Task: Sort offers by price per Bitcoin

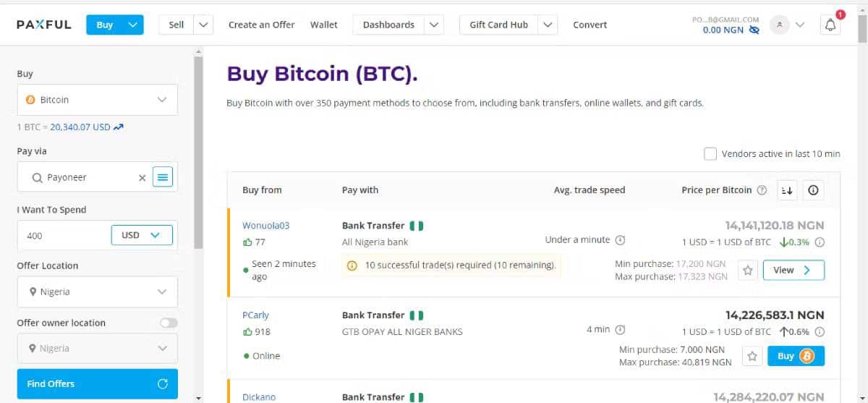Action: (786, 190)
